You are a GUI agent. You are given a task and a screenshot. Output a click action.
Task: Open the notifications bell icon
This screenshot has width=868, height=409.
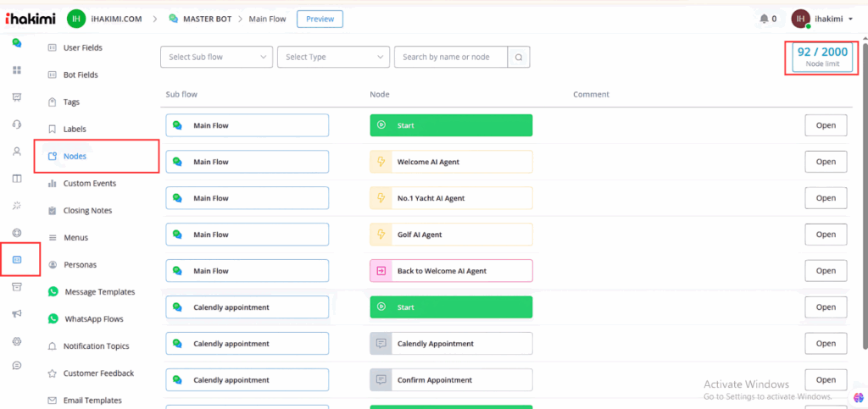click(x=764, y=19)
